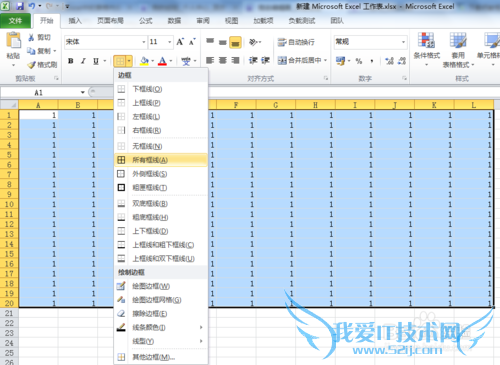500x365 pixels.
Task: Toggle align text left
Action: pyautogui.click(x=210, y=60)
